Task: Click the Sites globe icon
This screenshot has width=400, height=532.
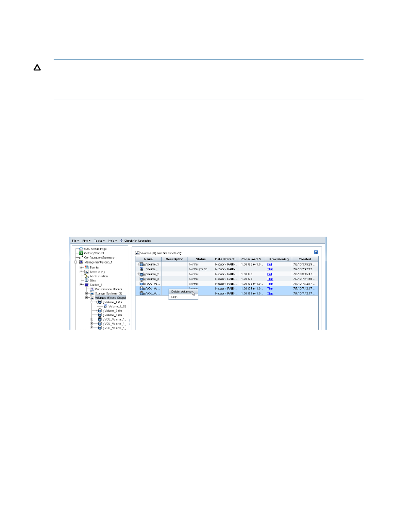Action: [x=86, y=281]
